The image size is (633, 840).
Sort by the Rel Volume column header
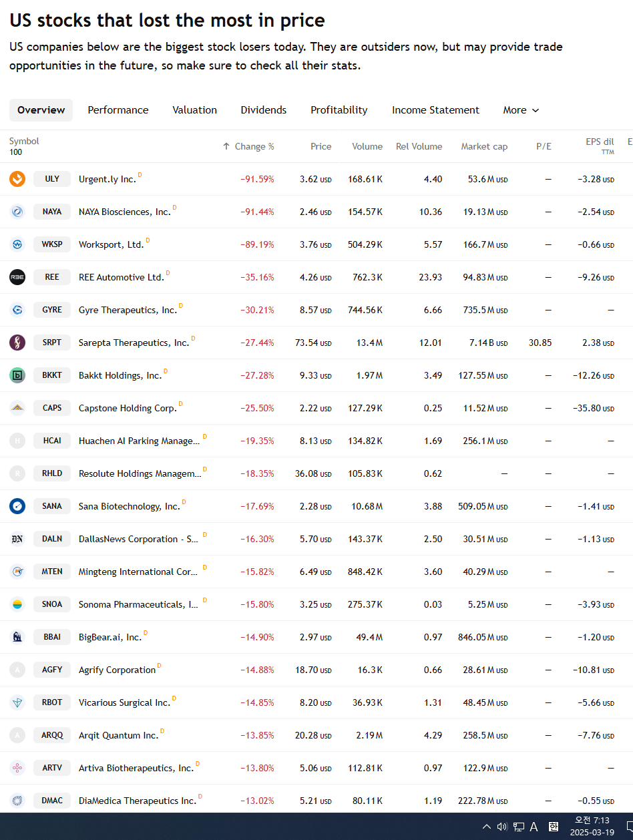[x=419, y=146]
